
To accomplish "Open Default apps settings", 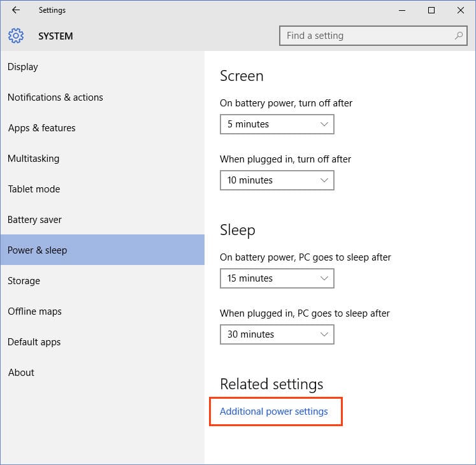I will pos(34,342).
